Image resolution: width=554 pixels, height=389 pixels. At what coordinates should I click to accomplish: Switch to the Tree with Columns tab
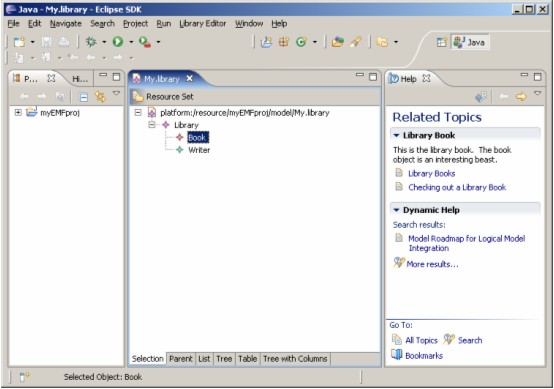tap(295, 359)
